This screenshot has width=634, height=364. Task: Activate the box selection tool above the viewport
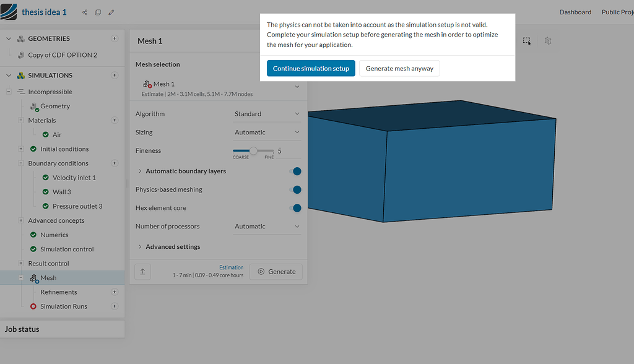527,41
